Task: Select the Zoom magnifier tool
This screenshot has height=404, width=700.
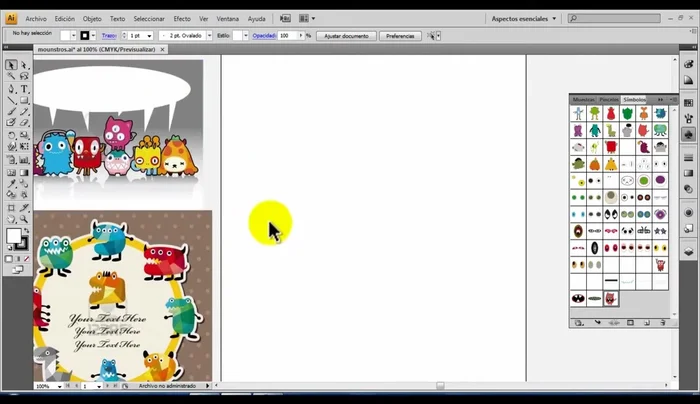Action: (25, 218)
